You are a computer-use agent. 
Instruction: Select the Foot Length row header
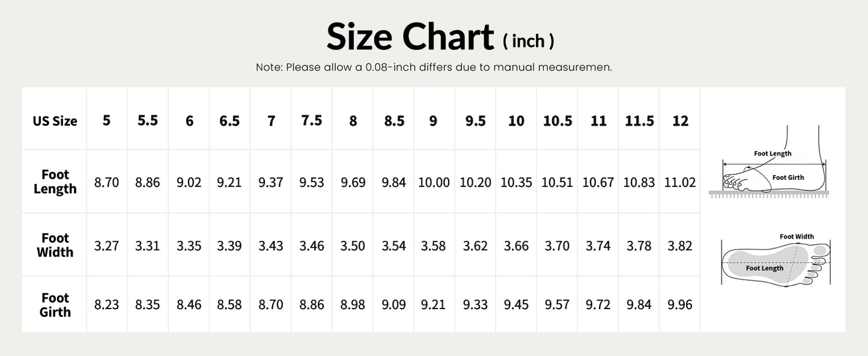pos(55,182)
